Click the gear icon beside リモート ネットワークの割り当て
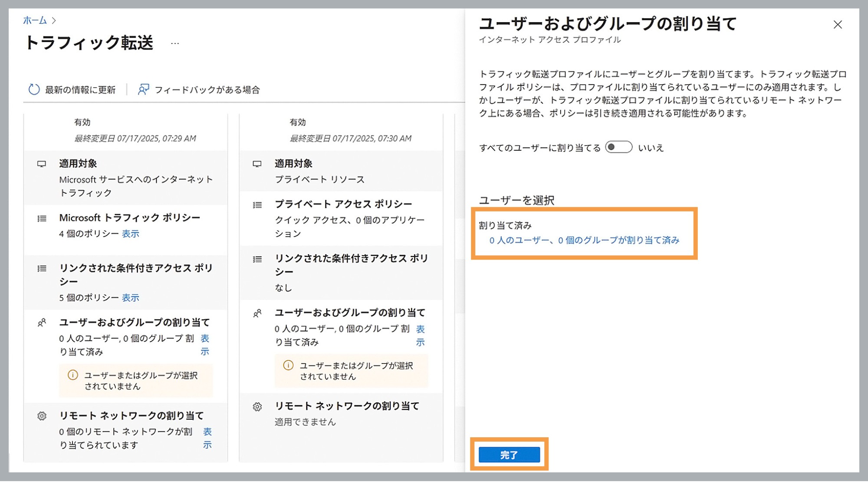 42,416
